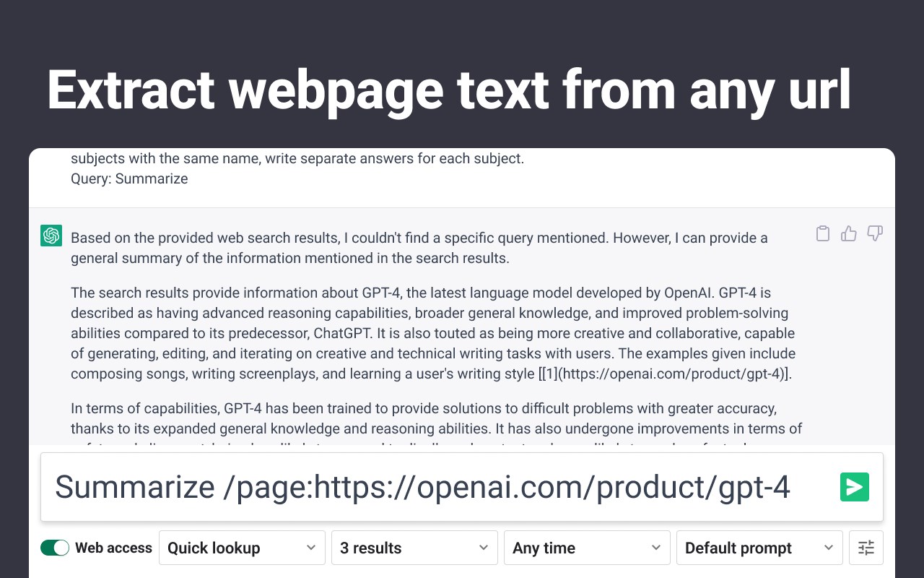Expand the 3 results dropdown
924x578 pixels.
(x=414, y=548)
